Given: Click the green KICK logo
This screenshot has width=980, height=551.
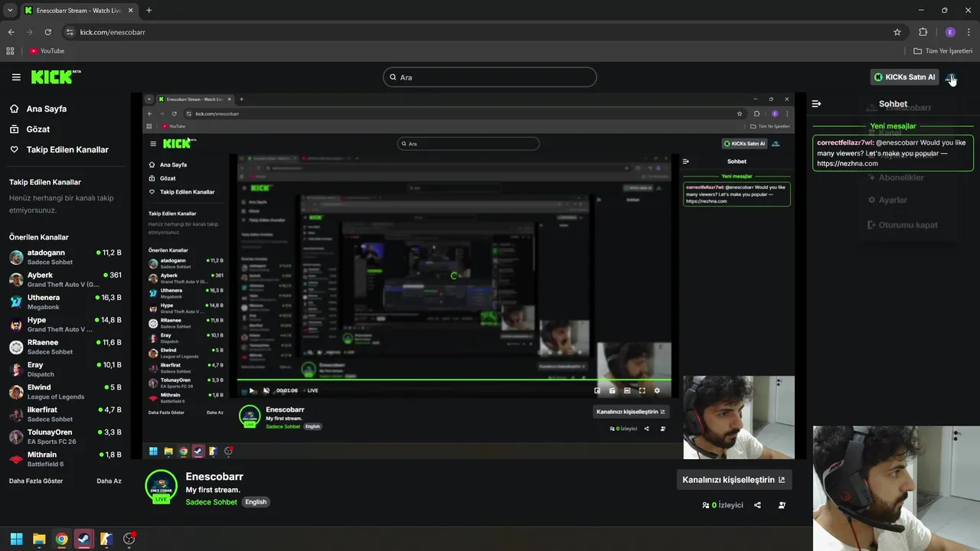Looking at the screenshot, I should (55, 77).
